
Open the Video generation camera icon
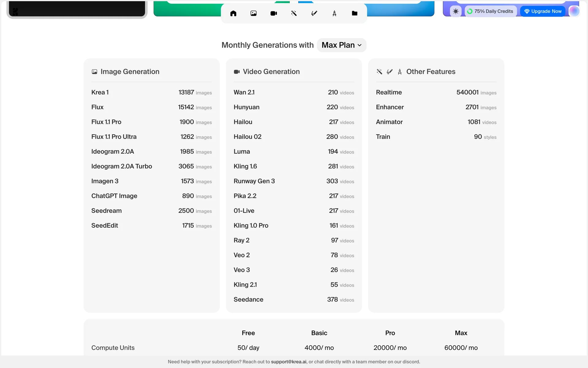(274, 13)
